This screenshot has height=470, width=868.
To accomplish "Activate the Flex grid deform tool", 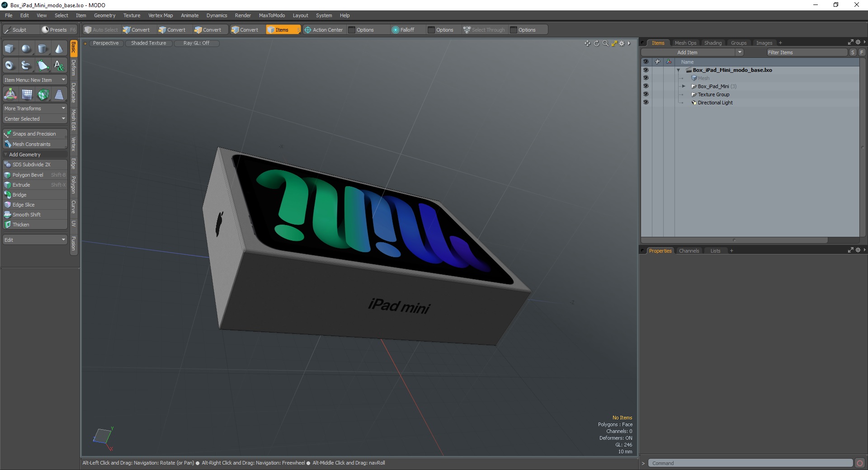I will [27, 94].
